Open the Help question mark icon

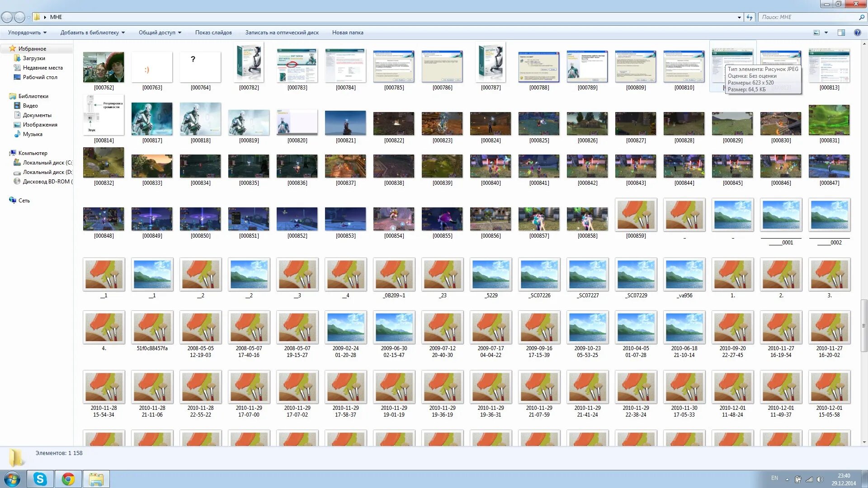857,33
